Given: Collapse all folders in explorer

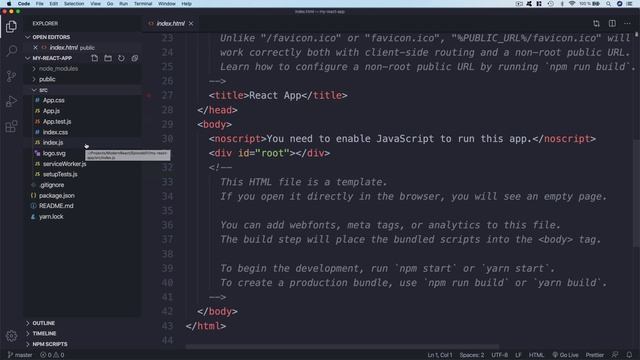Looking at the screenshot, I should click(135, 58).
